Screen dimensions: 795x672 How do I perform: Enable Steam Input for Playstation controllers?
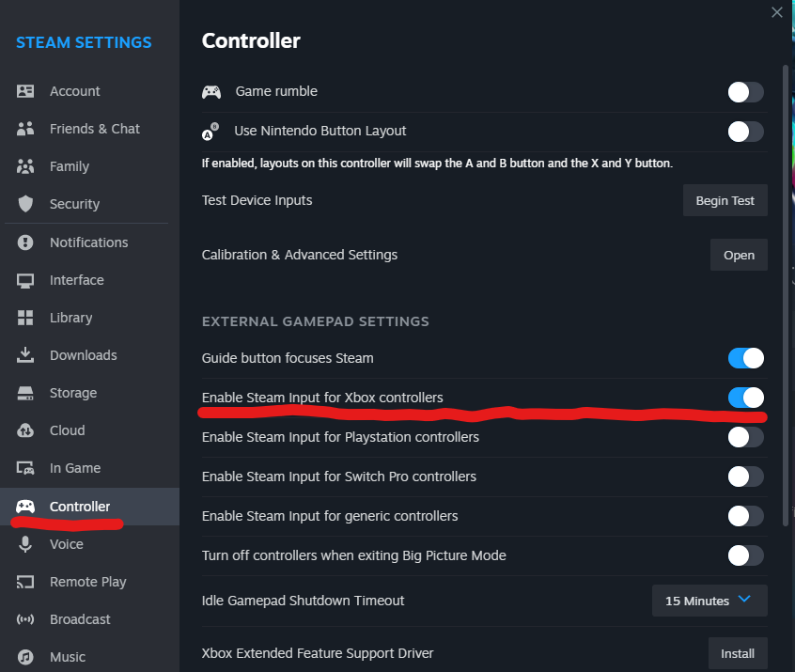[745, 437]
